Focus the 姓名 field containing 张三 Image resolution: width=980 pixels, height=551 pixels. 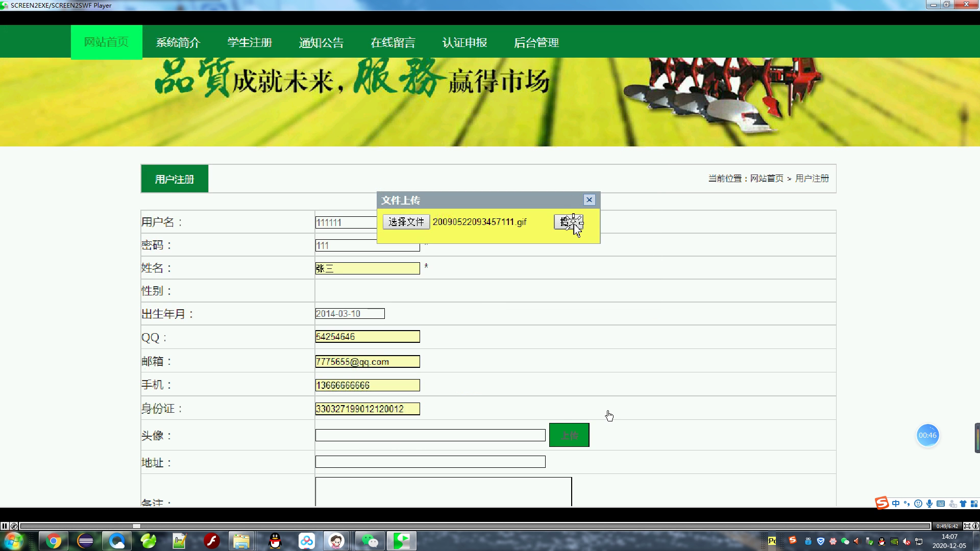(x=367, y=268)
